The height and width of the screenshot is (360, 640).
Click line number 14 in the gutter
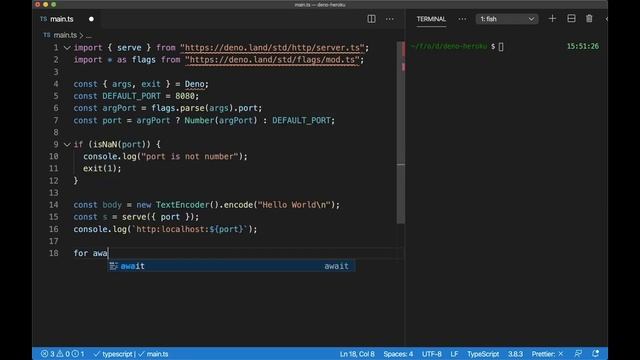(53, 205)
